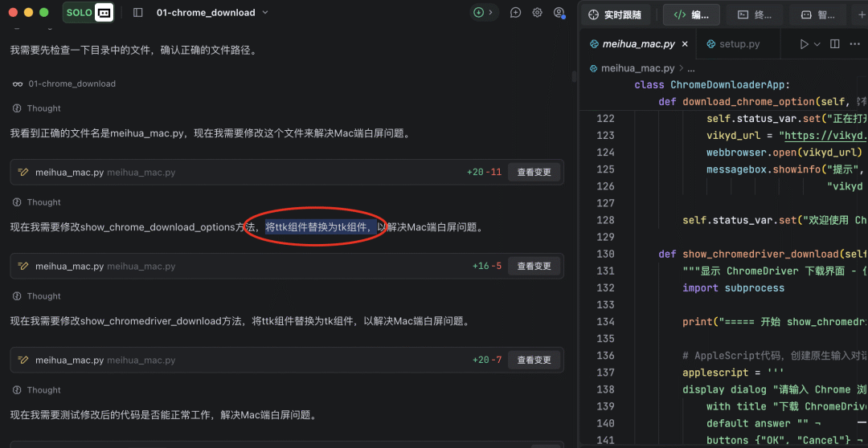
Task: Expand the chevron beside the update icon
Action: pos(490,12)
